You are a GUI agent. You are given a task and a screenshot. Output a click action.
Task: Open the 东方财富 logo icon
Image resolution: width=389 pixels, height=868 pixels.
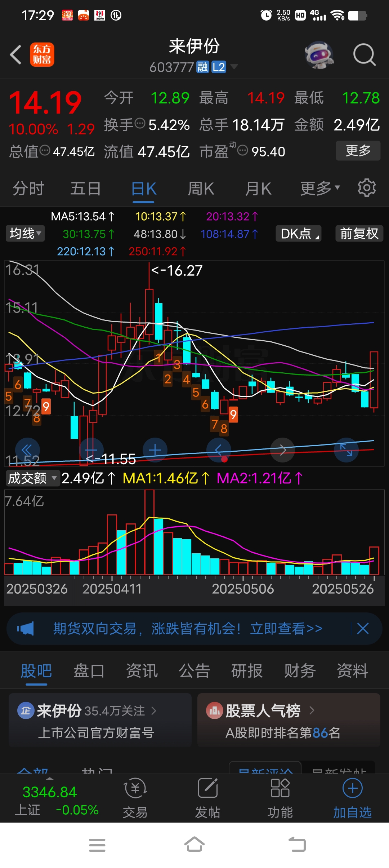pos(42,55)
